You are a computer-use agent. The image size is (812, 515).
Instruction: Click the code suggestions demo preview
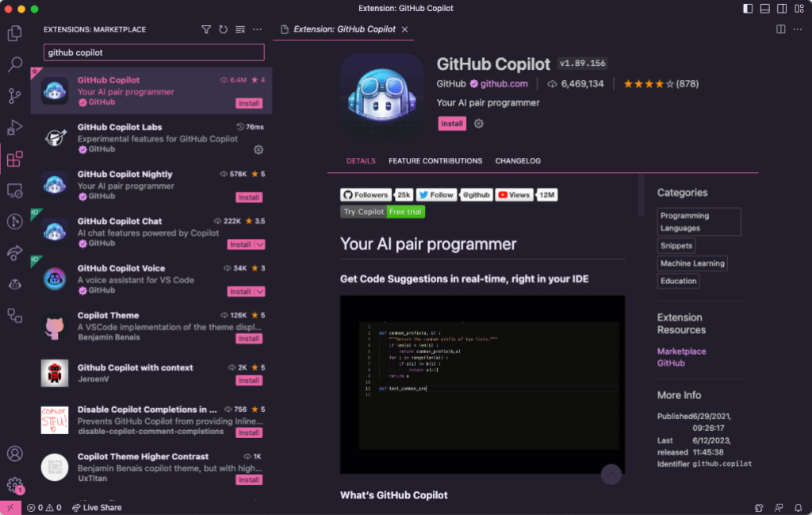point(483,384)
